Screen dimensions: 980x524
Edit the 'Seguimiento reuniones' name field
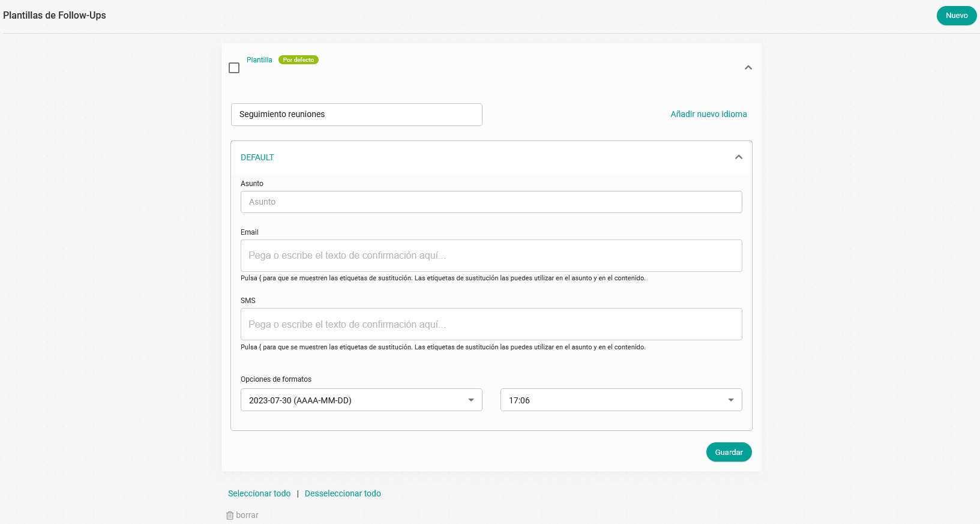[x=356, y=115]
